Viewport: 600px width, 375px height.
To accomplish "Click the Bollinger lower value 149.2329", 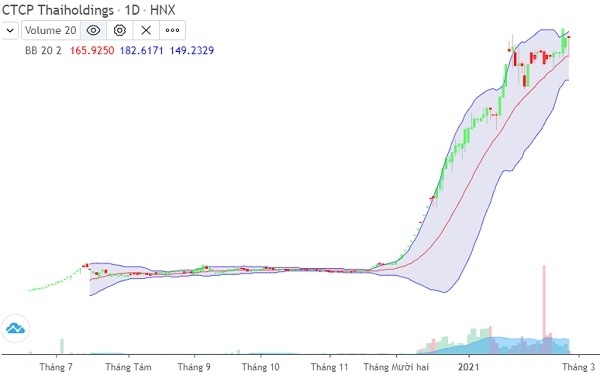I will click(x=192, y=51).
